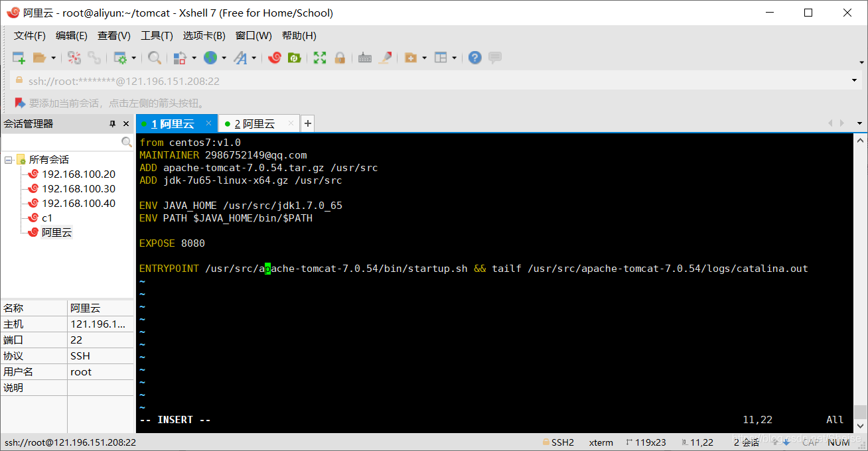Click the grey speech bubble icon
The width and height of the screenshot is (868, 451).
pos(495,58)
